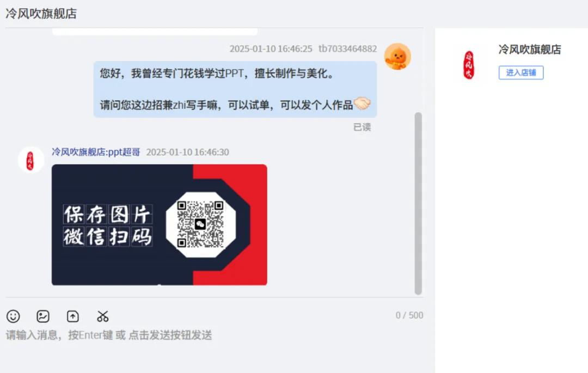Click the orange mascot user avatar

pyautogui.click(x=397, y=57)
